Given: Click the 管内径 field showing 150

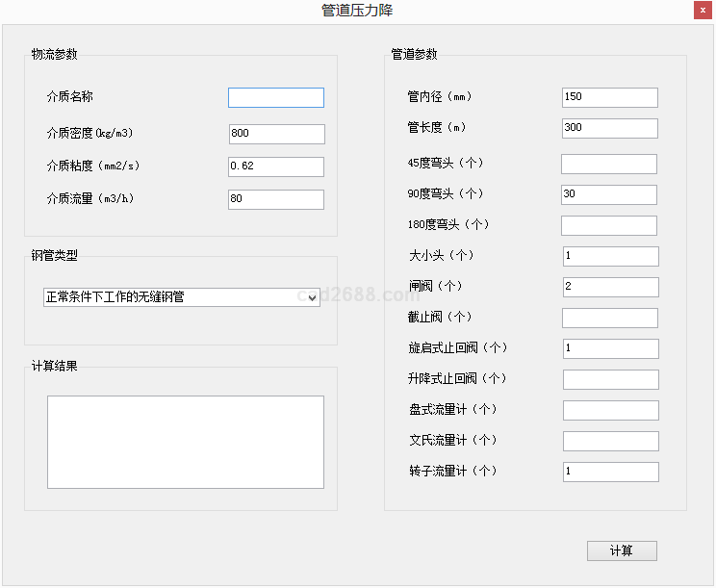Looking at the screenshot, I should [x=609, y=98].
